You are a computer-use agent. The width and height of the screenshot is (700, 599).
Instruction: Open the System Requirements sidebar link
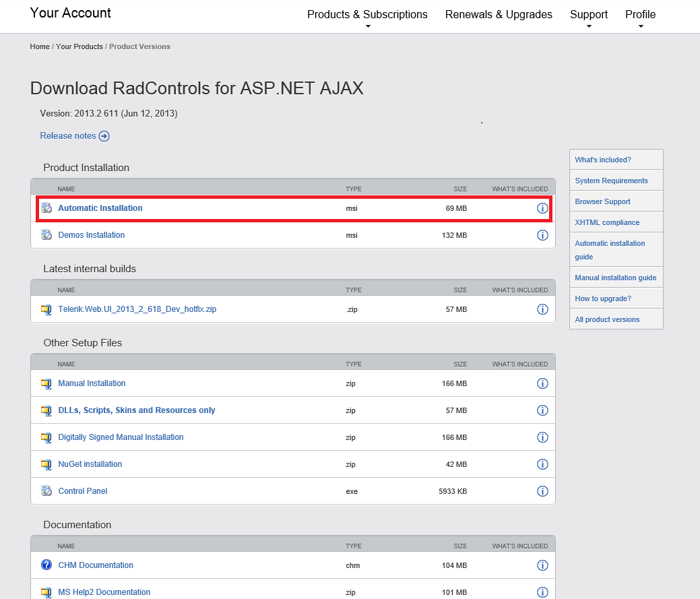611,181
